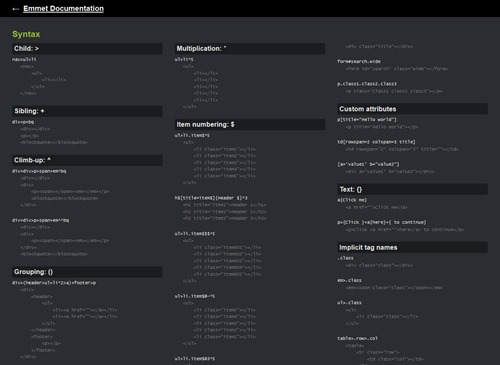Click the [a='value1' b="value2"] abbreviation
The height and width of the screenshot is (365, 500).
click(368, 164)
